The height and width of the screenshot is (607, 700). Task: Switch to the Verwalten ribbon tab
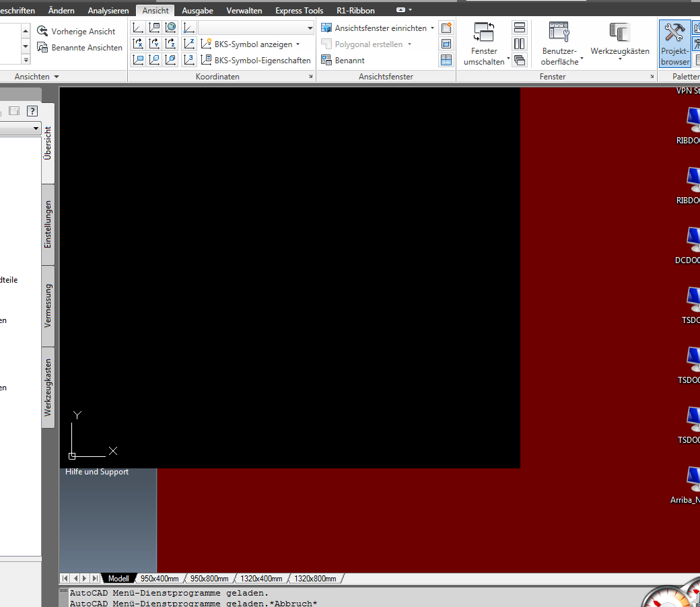pos(244,10)
